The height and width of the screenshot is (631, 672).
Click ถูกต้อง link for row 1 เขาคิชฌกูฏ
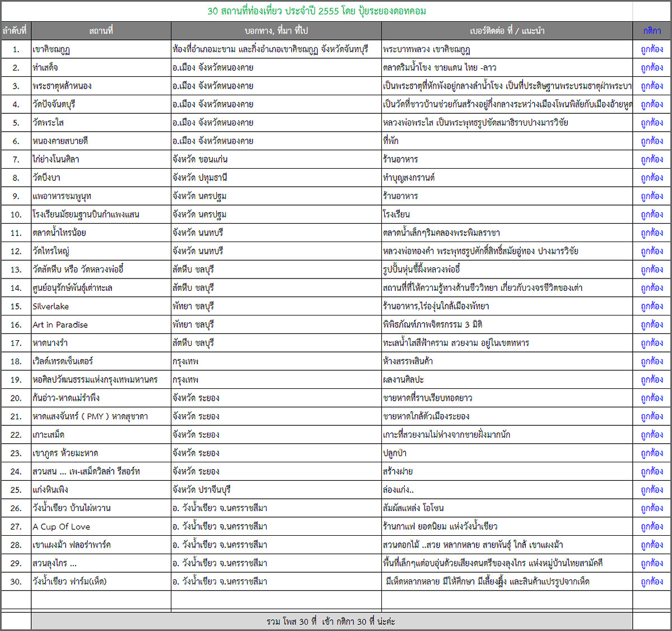[x=652, y=49]
